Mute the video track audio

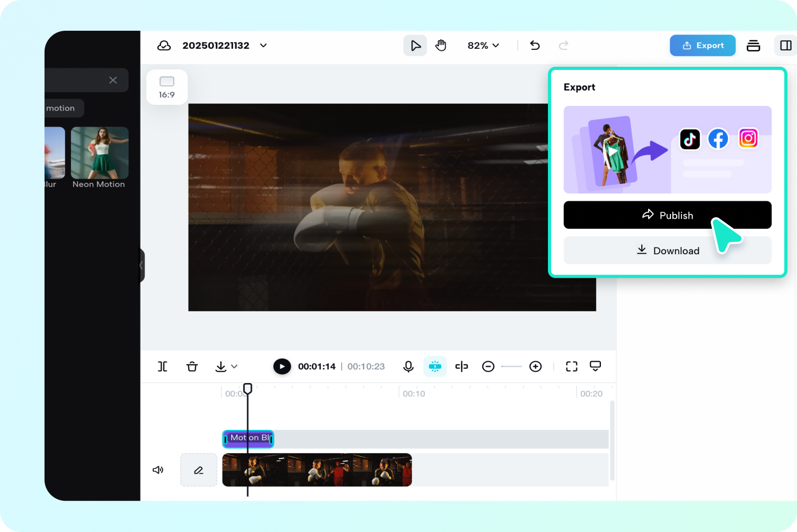[157, 470]
